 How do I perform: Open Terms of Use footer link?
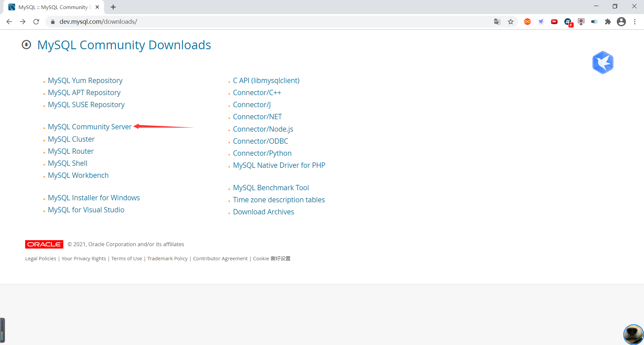127,259
